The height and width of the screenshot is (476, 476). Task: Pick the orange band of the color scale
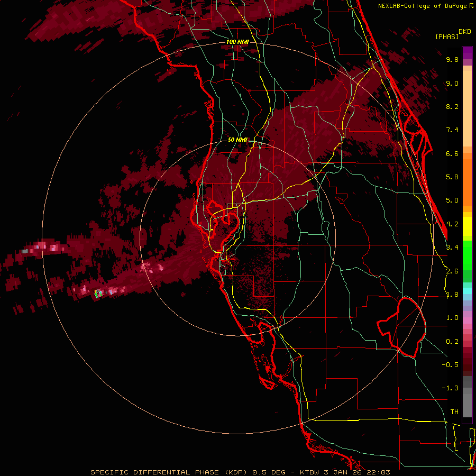pyautogui.click(x=467, y=182)
